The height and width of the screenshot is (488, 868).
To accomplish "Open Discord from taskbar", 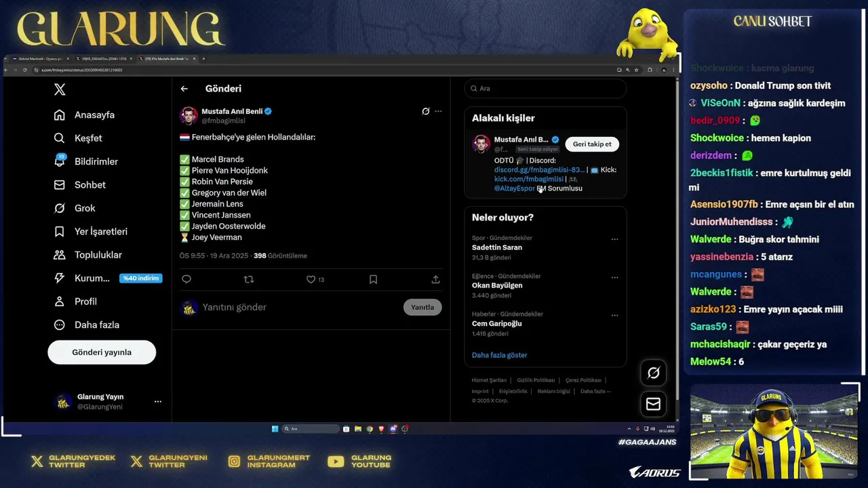I will tap(393, 429).
